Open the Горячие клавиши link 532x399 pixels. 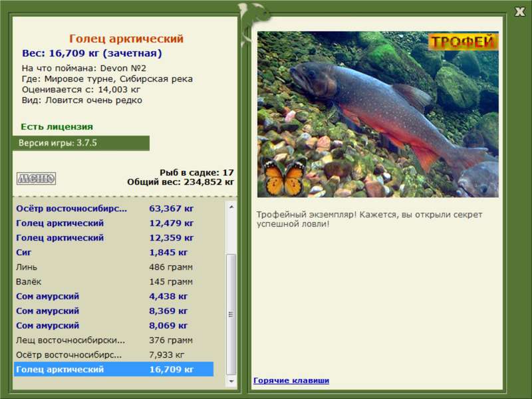[x=291, y=380]
